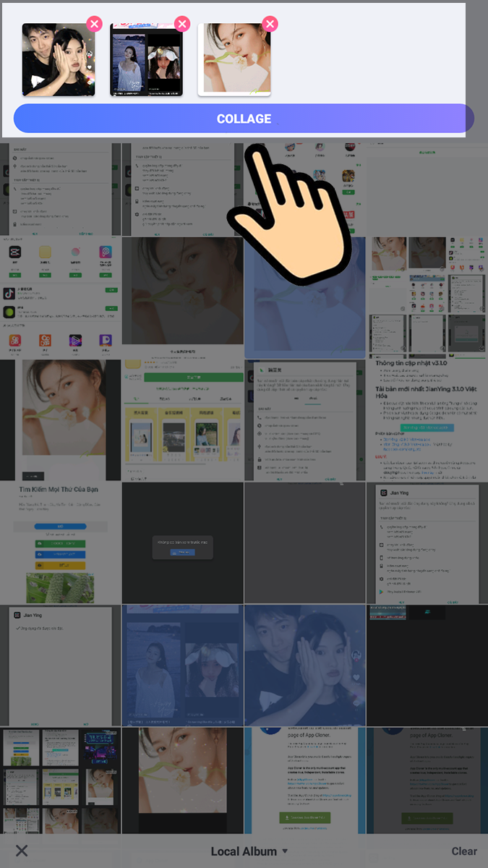Remove the couple selfie from selected photos

(x=94, y=24)
